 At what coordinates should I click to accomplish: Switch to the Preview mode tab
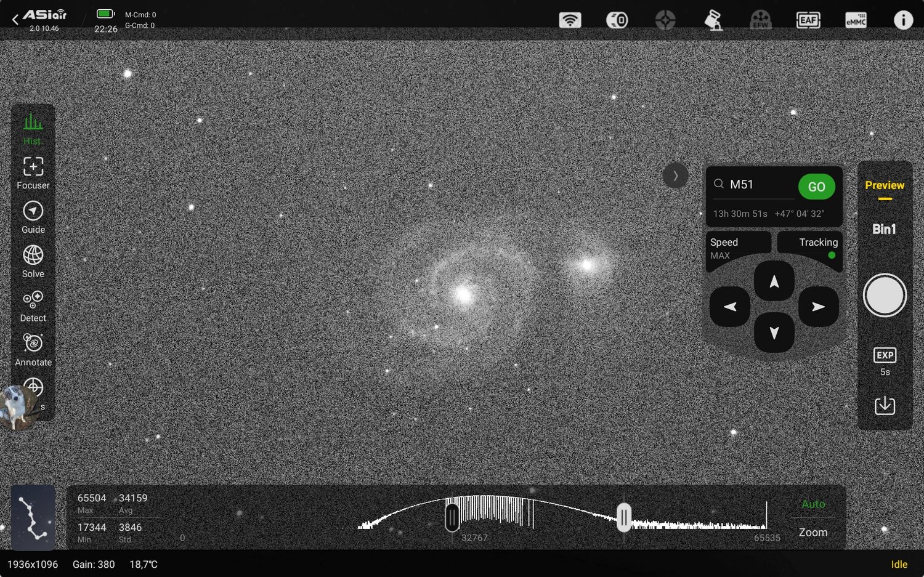(x=885, y=185)
